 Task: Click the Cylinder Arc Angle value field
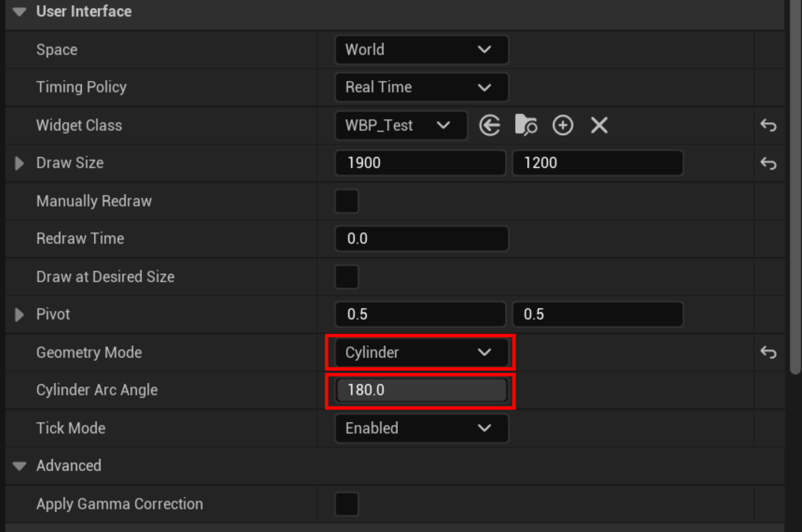[421, 390]
